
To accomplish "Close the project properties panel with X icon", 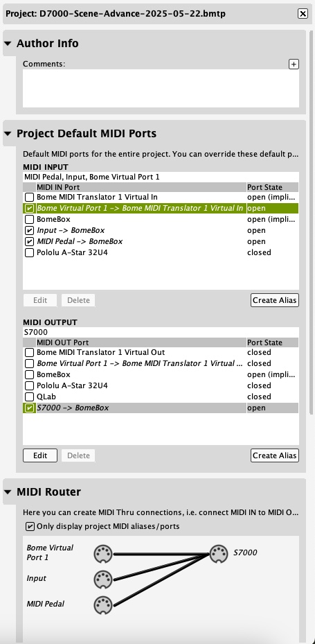I will click(303, 14).
